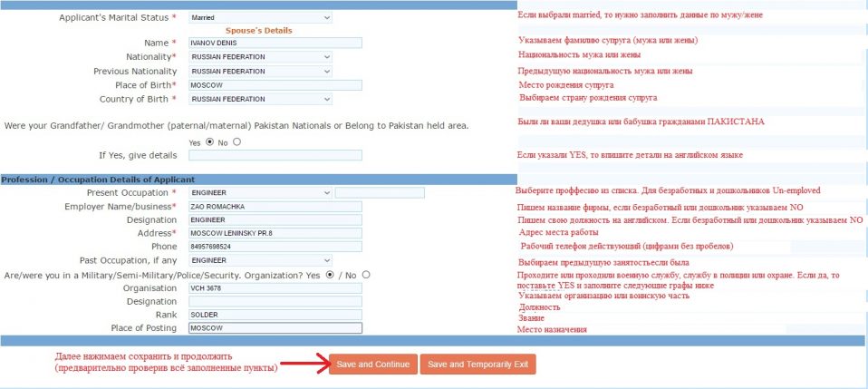Click the Save and Continue button
This screenshot has width=868, height=389.
[373, 365]
